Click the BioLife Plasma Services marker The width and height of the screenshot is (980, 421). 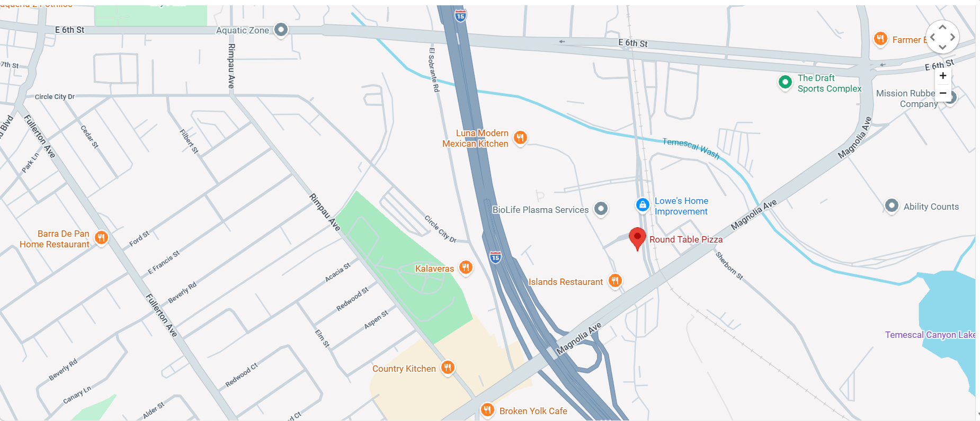[x=601, y=209]
